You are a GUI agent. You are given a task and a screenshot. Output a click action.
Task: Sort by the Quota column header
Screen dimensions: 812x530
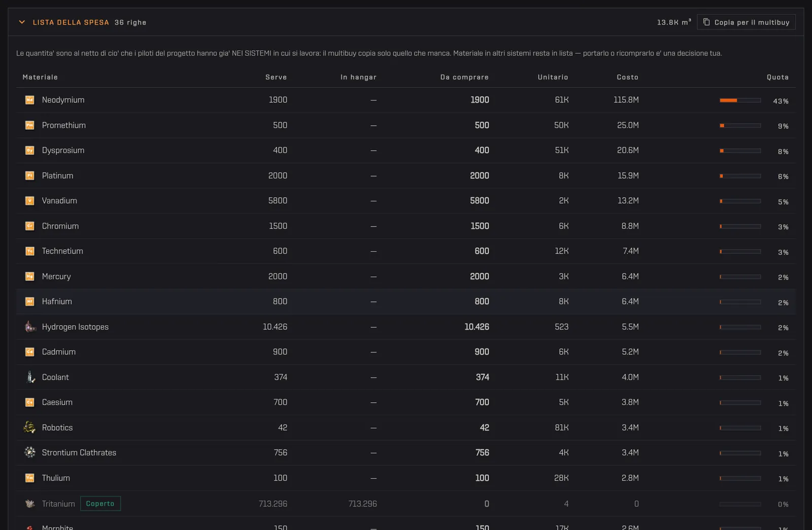pos(777,77)
